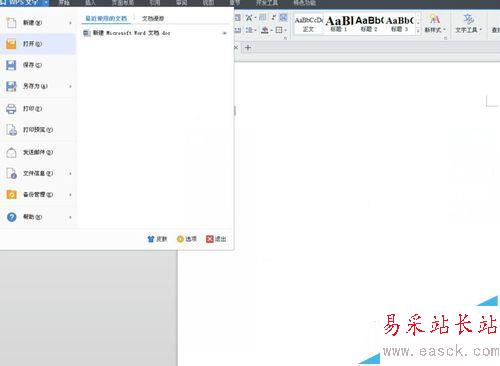The width and height of the screenshot is (500, 366).
Task: Switch to the View (视图) ribbon tab
Action: point(208,3)
